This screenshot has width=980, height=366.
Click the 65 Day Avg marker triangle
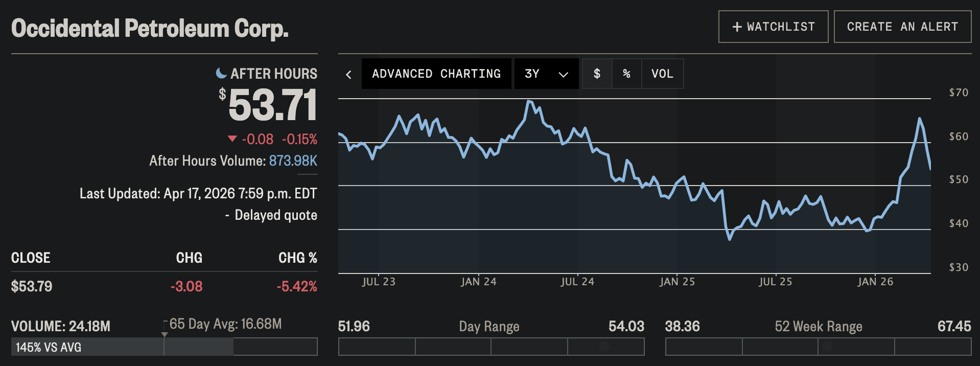tap(165, 334)
